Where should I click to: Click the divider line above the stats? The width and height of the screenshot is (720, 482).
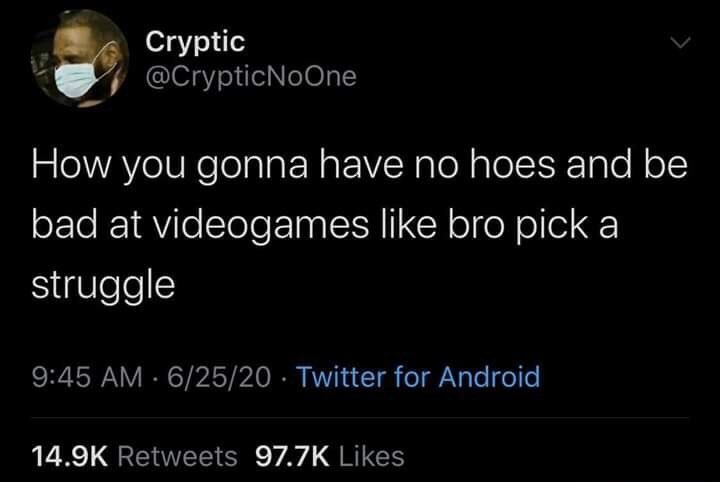tap(360, 418)
